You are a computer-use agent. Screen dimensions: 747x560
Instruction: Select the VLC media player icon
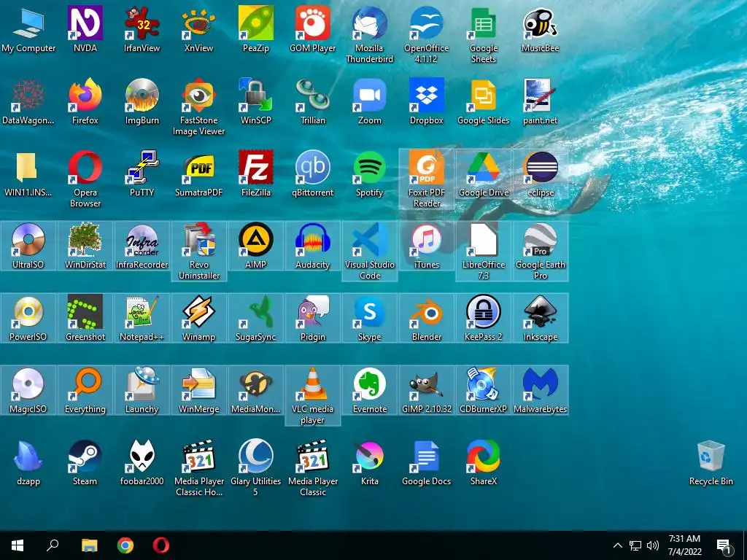pos(312,395)
